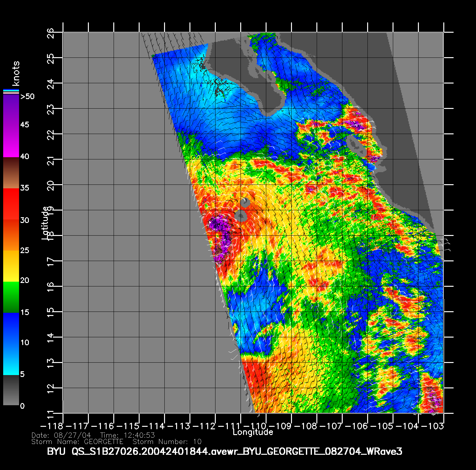Choose the green 15-20 knots legend band

[x=11, y=297]
